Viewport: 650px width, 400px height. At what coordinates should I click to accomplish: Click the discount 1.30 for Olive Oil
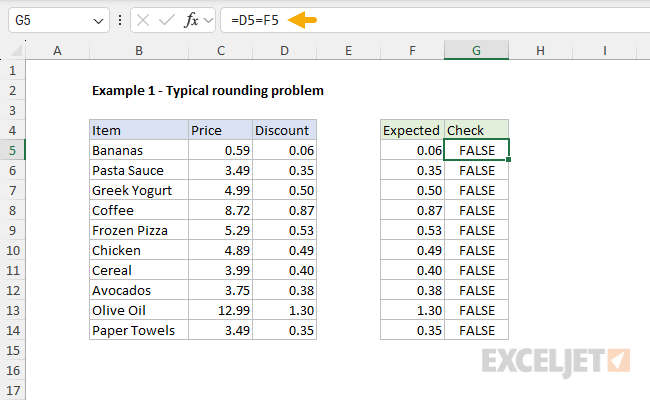284,310
